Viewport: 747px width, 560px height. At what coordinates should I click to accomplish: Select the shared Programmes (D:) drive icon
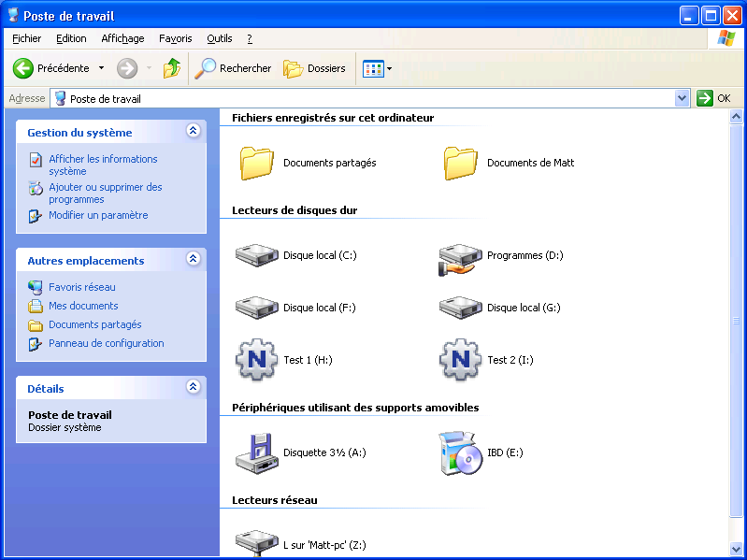point(460,260)
